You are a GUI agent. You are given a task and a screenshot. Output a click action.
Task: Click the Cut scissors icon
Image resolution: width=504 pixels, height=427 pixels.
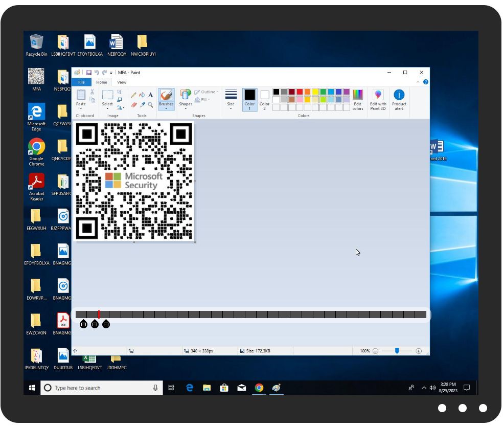tap(92, 92)
